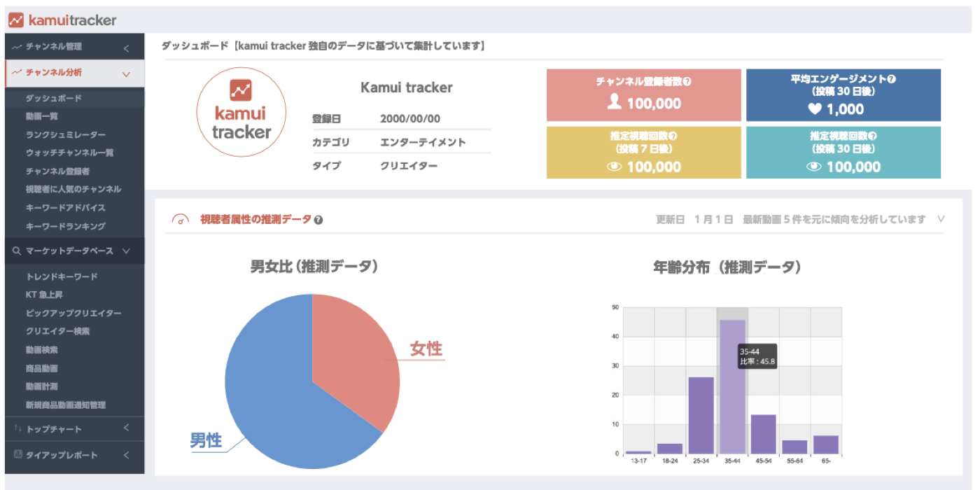The width and height of the screenshot is (980, 490).
Task: Click 55-64 age bar
Action: click(794, 447)
